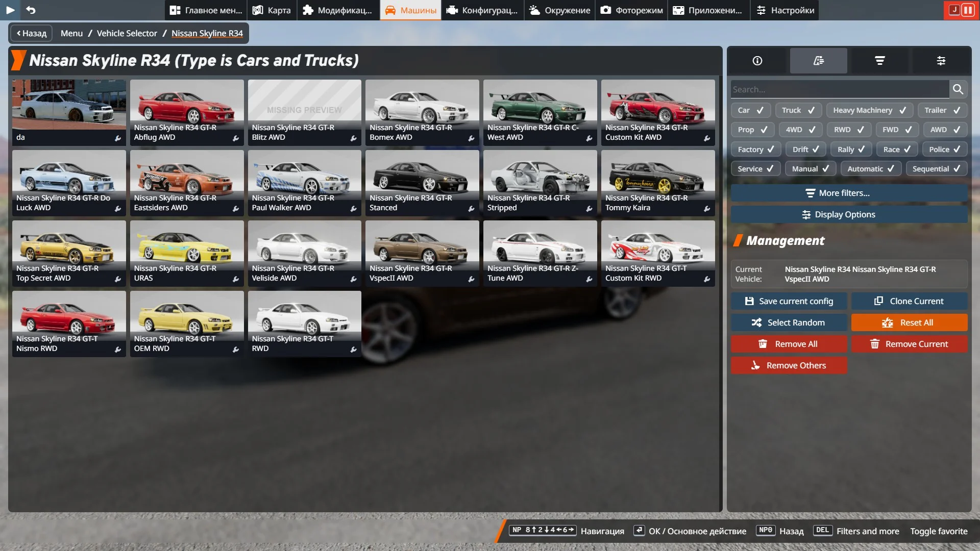Toggle the Police filter checkbox
The image size is (980, 551).
tap(945, 149)
